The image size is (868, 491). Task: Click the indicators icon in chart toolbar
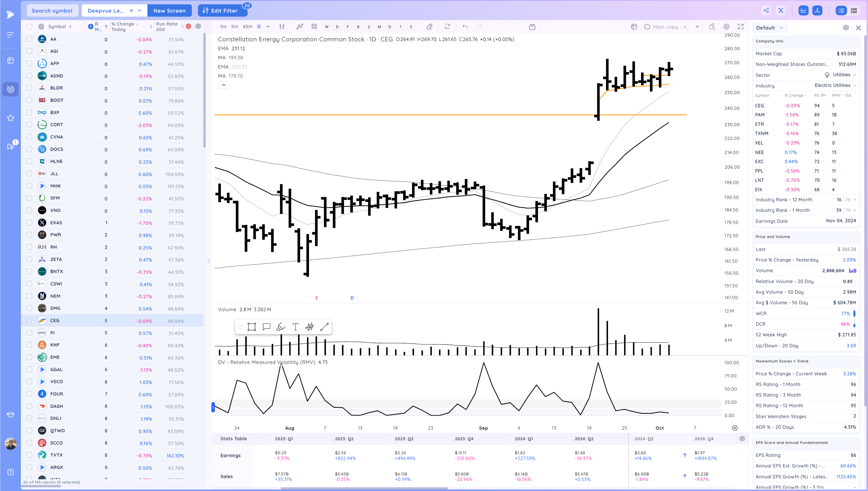(x=299, y=27)
